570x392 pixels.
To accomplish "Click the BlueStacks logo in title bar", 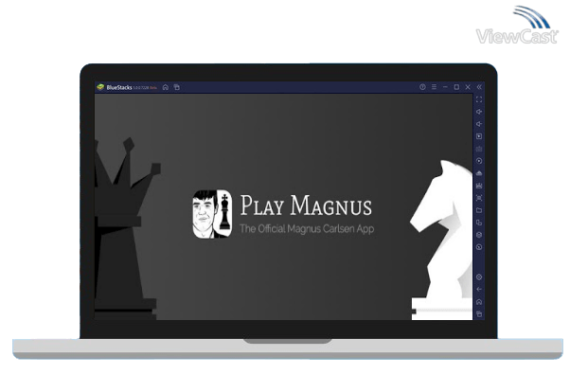I will coord(100,87).
